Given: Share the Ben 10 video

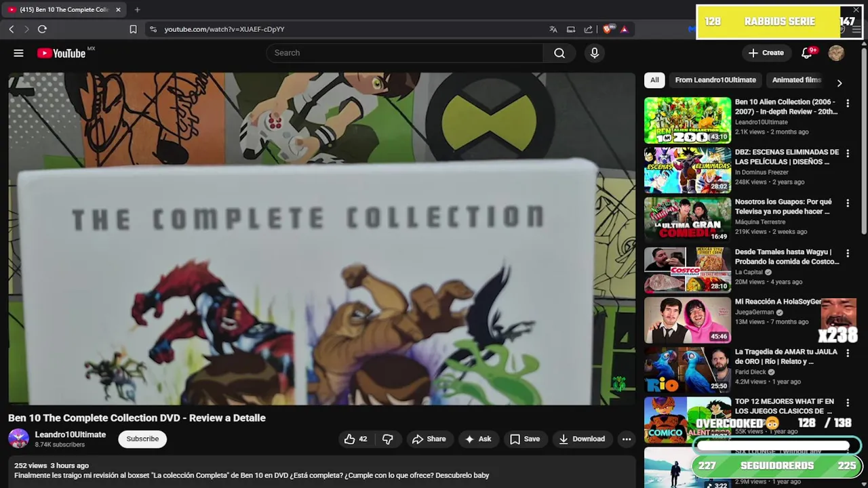Looking at the screenshot, I should 429,439.
